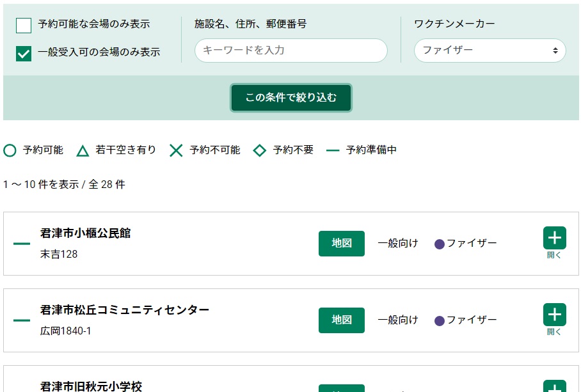Click the この条件で絞り込む button
The height and width of the screenshot is (392, 581).
291,98
